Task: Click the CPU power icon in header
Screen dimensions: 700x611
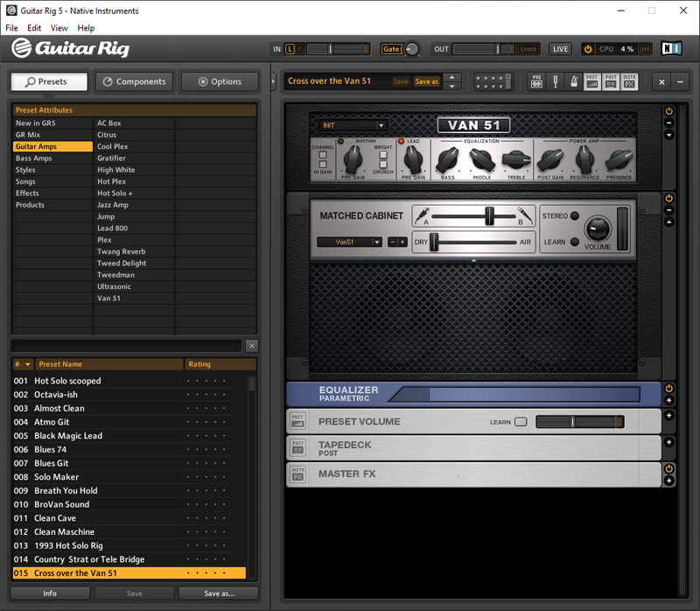Action: pos(588,49)
